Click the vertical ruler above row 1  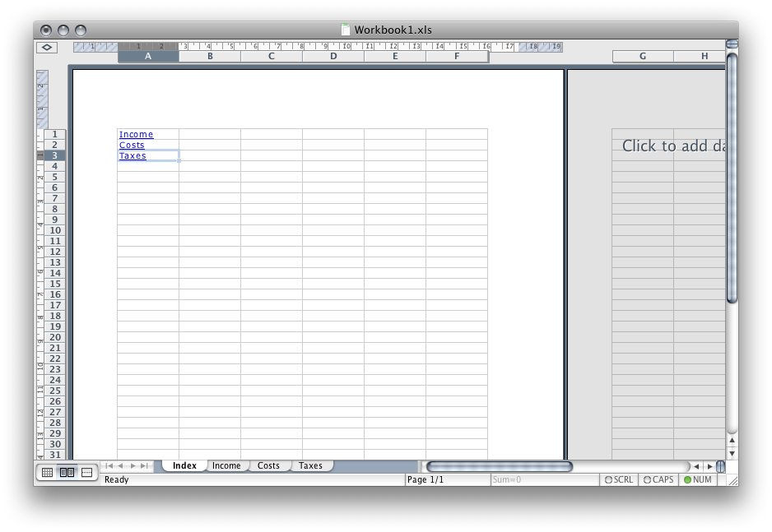coord(42,99)
